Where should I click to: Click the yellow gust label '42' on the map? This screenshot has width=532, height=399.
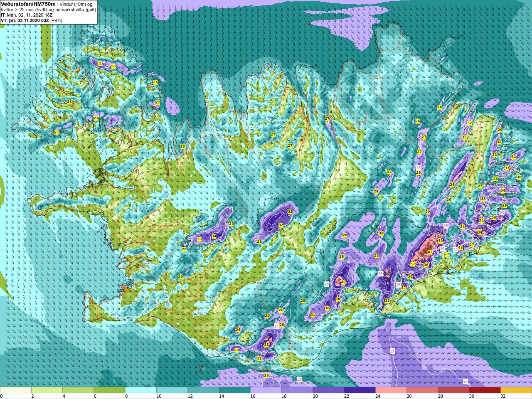(x=461, y=248)
